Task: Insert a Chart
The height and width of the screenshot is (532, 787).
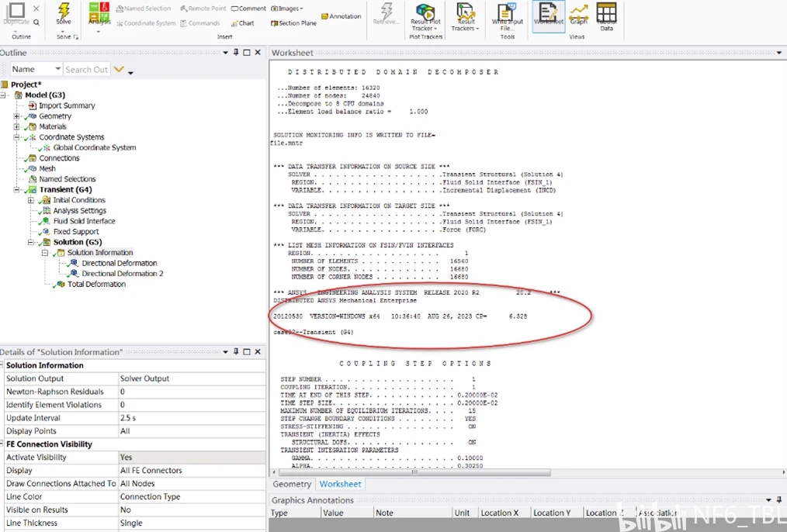Action: [x=243, y=23]
